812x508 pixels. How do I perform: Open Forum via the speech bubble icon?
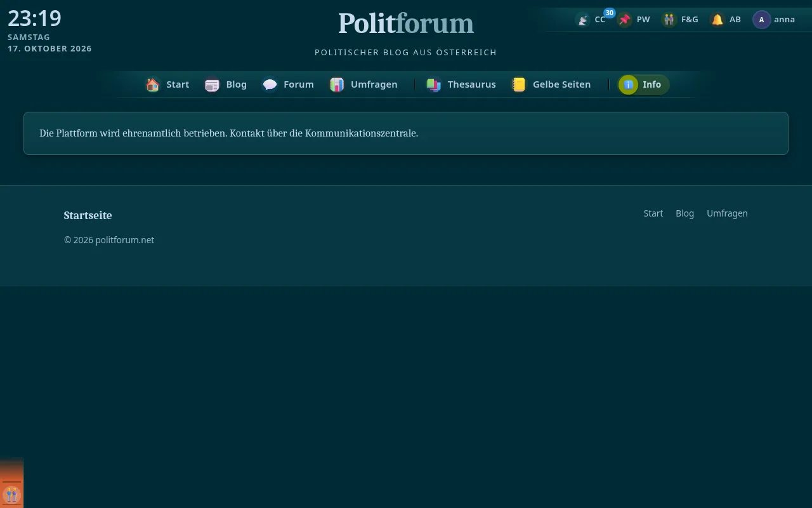point(270,84)
